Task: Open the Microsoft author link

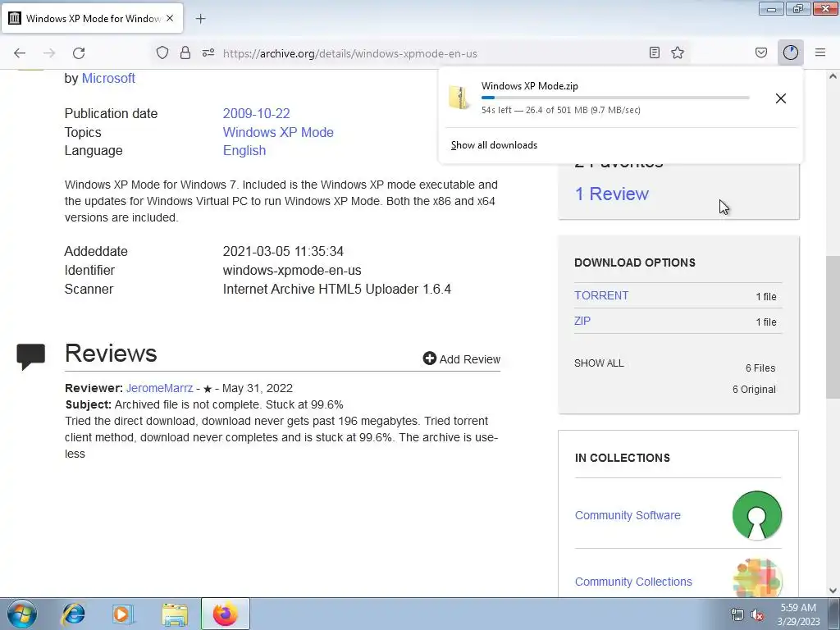Action: pos(108,78)
